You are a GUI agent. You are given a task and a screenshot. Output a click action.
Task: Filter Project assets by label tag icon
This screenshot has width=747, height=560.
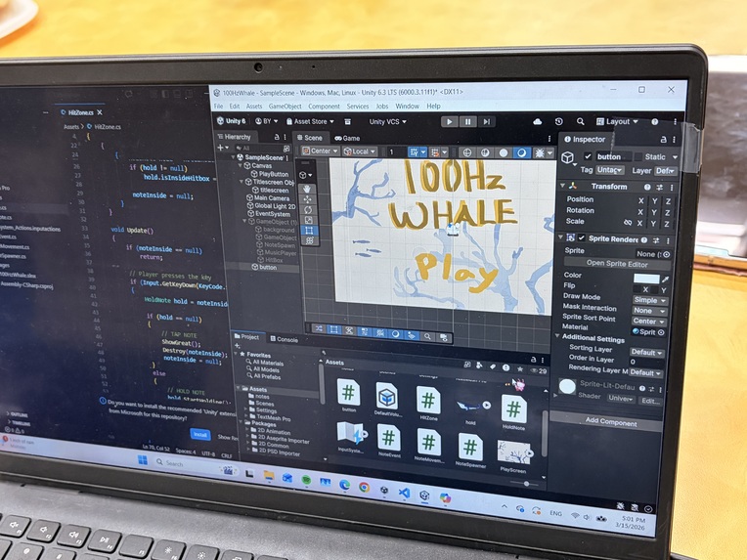[493, 366]
